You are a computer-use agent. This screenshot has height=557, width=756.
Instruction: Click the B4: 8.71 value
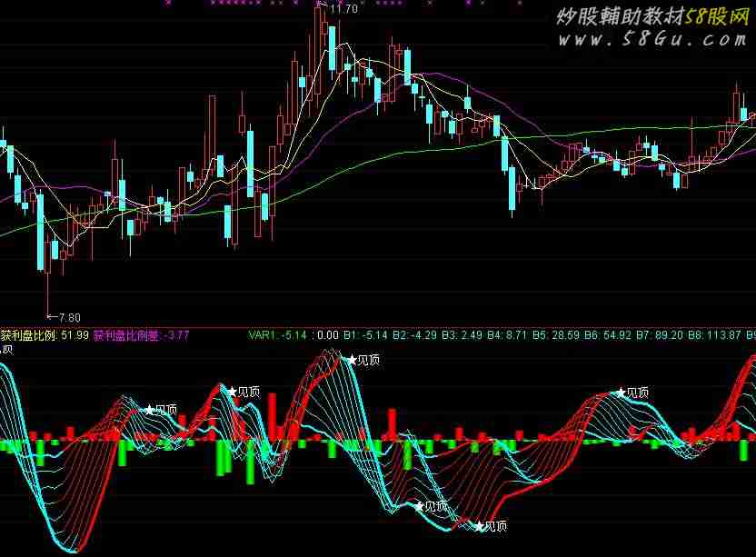pyautogui.click(x=507, y=335)
